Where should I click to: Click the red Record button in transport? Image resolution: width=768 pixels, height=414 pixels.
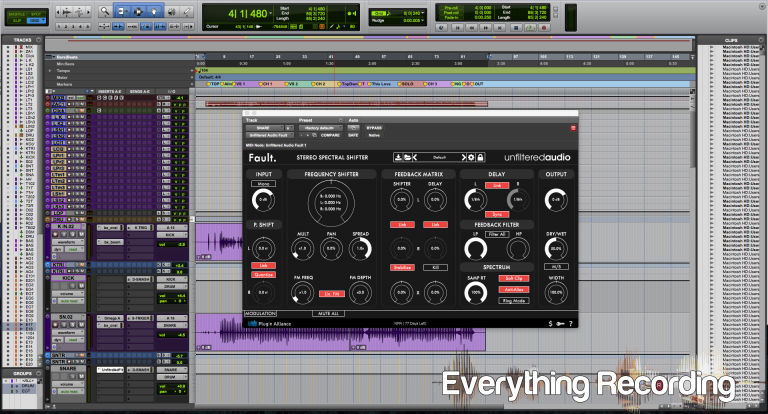point(544,28)
